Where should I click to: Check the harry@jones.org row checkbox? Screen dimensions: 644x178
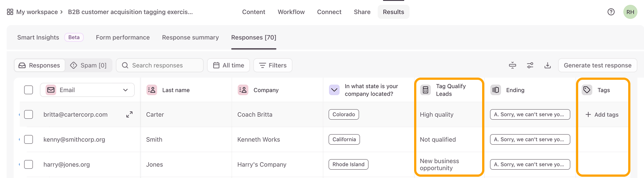coord(29,164)
